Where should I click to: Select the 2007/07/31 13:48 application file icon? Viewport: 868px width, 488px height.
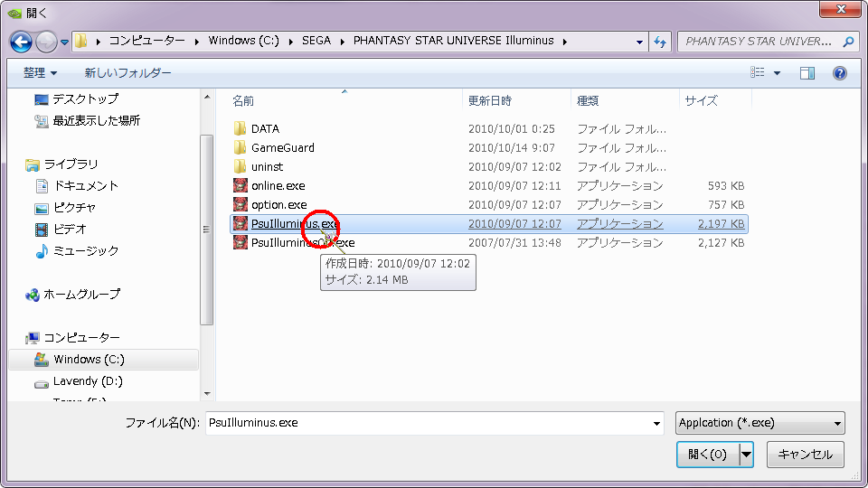coord(241,242)
